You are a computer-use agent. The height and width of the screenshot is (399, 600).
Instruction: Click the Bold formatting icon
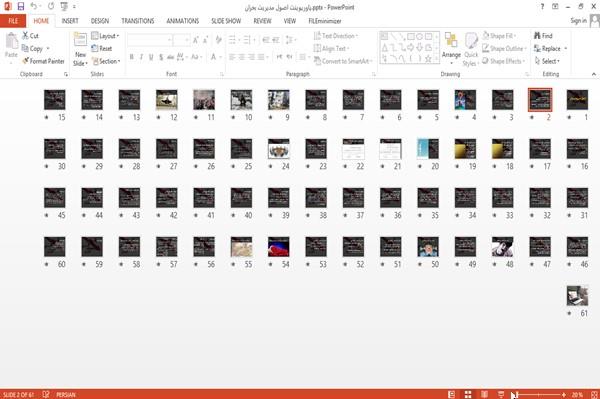[131, 57]
